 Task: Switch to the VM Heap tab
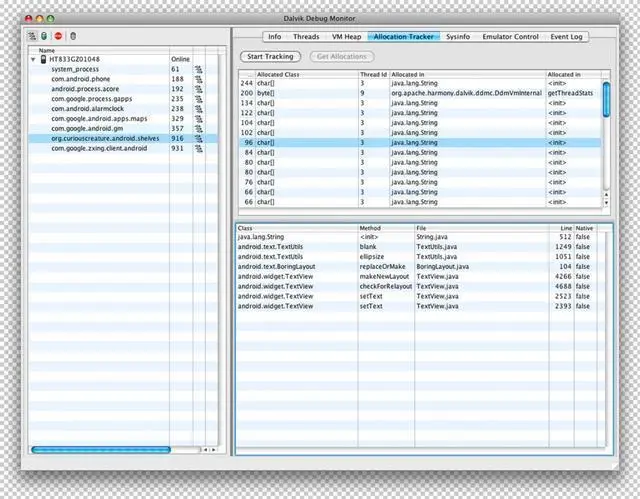pyautogui.click(x=347, y=37)
